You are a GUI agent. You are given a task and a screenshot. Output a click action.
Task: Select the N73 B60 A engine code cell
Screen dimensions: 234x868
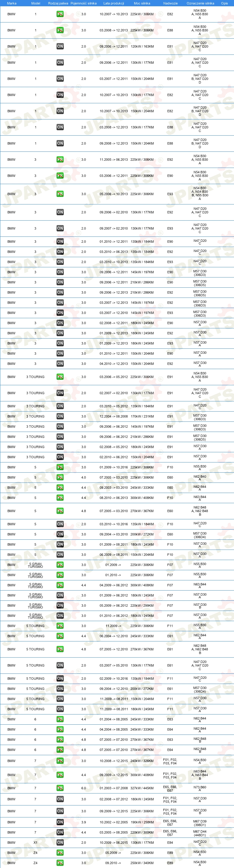click(200, 788)
